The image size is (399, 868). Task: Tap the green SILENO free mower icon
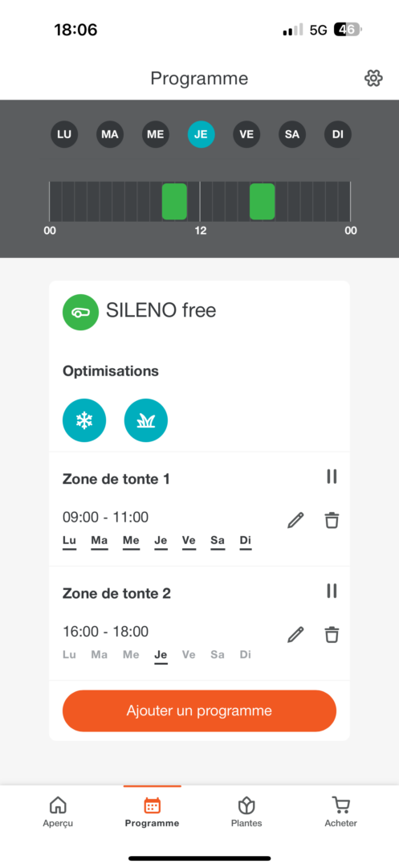(81, 312)
